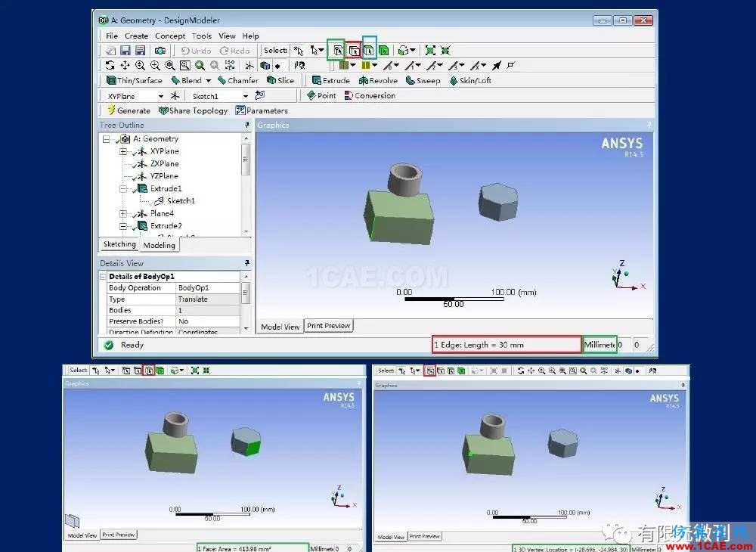Open the Skin/Loft tool
The height and width of the screenshot is (552, 756).
point(470,80)
